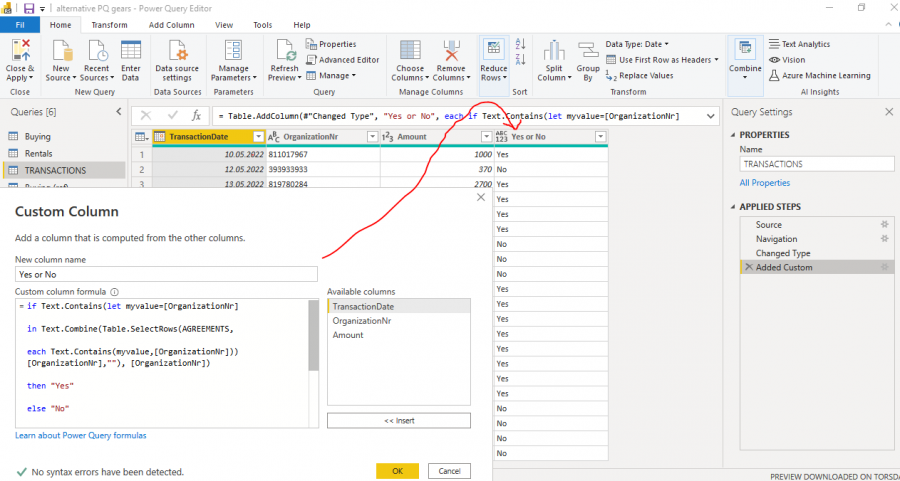The width and height of the screenshot is (900, 481).
Task: Click formula bar fx icon
Action: click(196, 116)
